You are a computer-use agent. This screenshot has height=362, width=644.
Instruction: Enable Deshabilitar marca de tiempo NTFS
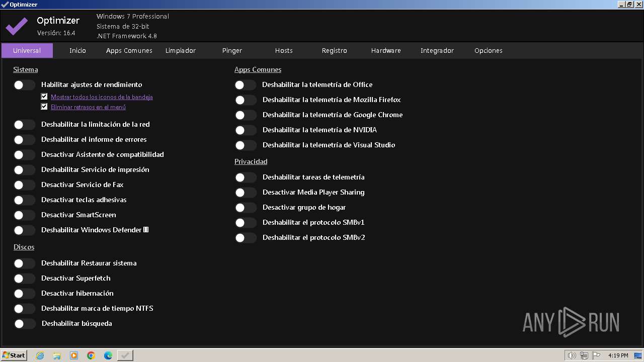24,309
